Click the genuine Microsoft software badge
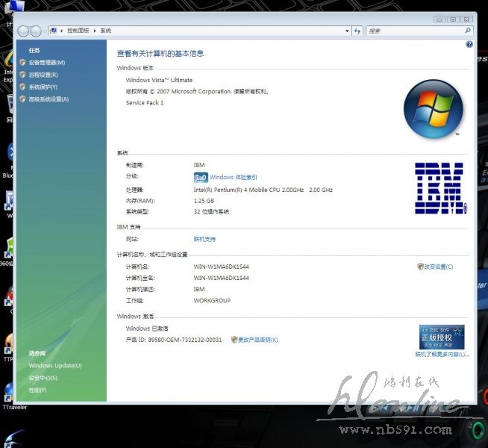 pos(441,337)
